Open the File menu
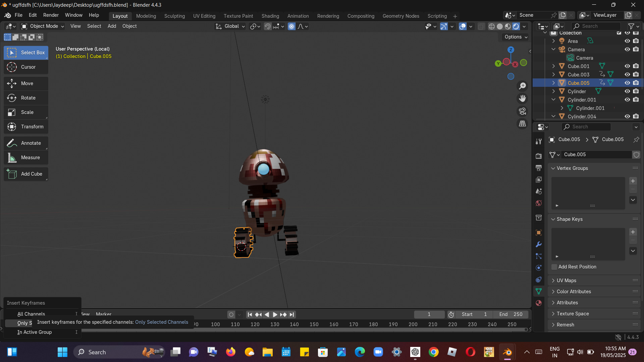Viewport: 644px width, 362px height. click(x=18, y=15)
